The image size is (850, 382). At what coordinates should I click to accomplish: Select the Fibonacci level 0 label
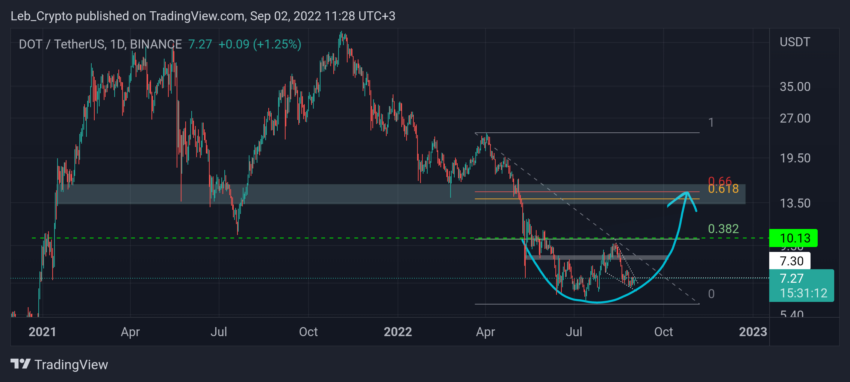tap(711, 294)
